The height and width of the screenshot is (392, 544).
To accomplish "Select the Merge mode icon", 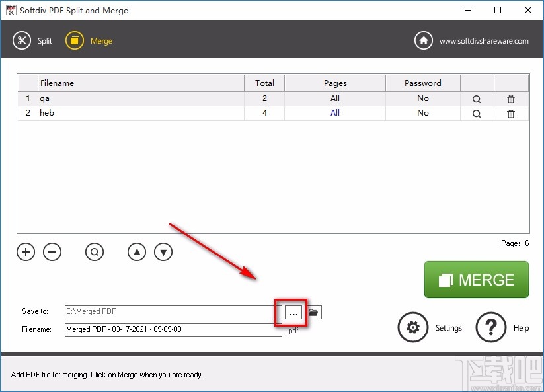I will point(75,40).
